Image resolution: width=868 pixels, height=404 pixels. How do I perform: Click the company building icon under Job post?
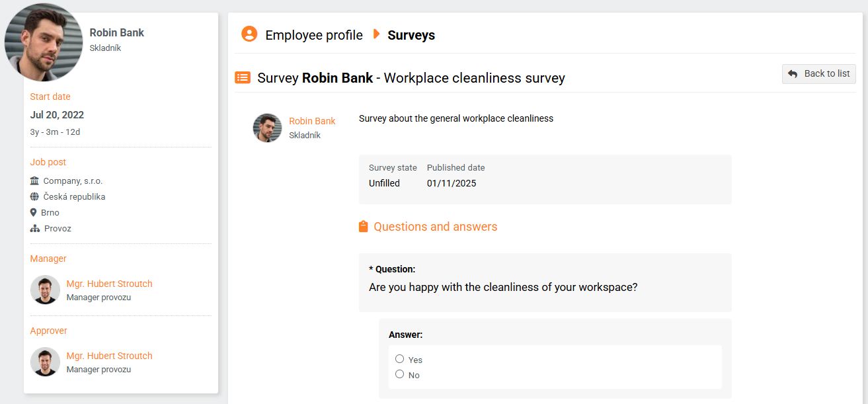click(x=35, y=181)
